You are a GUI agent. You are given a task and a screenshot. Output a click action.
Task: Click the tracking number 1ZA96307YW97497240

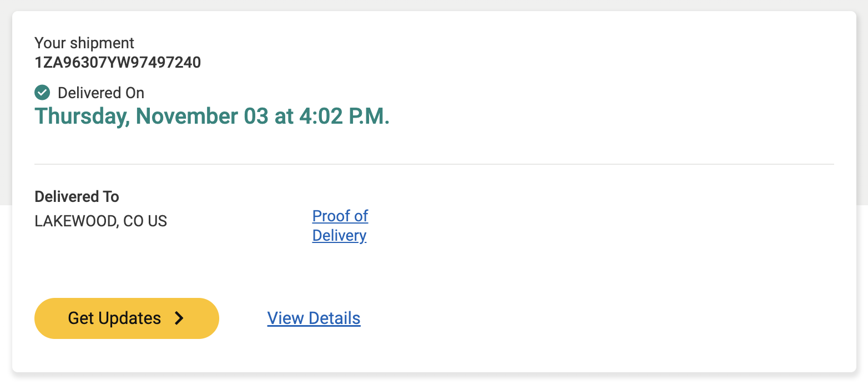tap(118, 63)
